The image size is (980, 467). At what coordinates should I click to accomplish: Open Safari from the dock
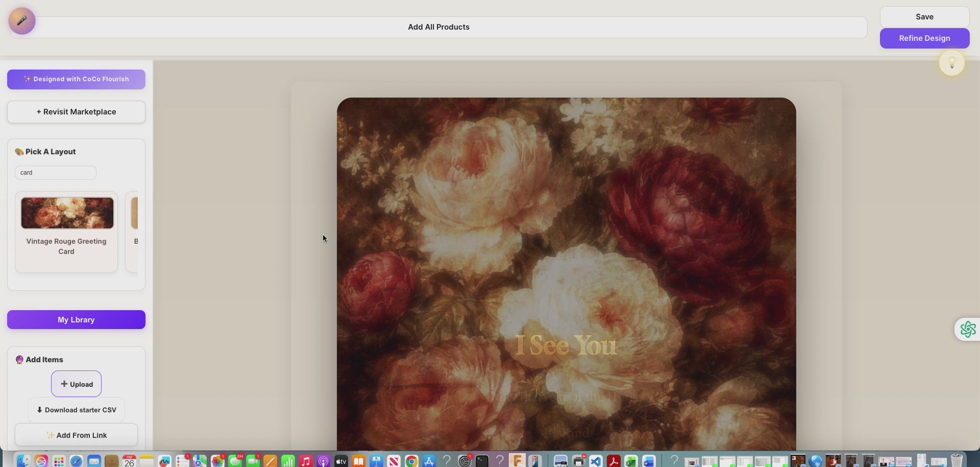76,461
